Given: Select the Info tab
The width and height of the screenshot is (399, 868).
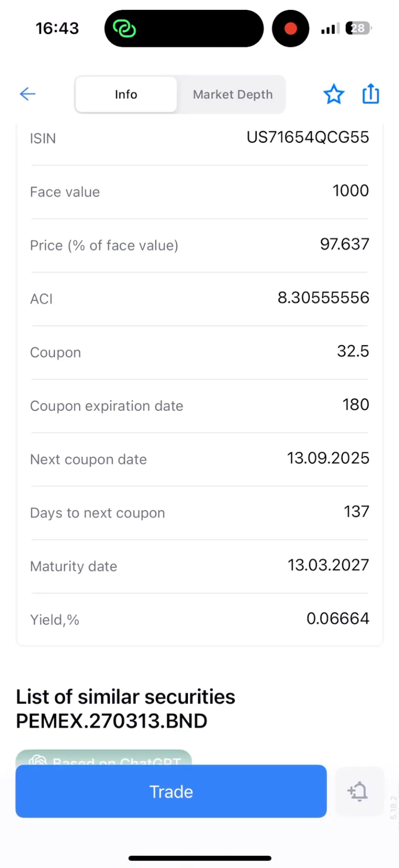Looking at the screenshot, I should tap(126, 95).
